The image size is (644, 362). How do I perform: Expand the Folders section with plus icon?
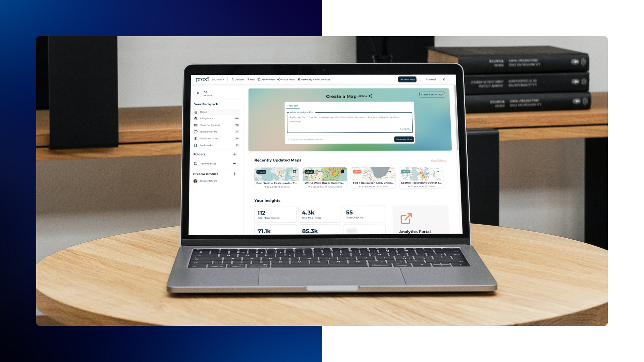tap(235, 154)
